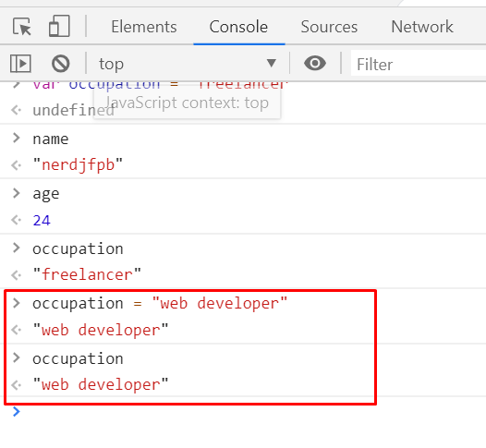Switch to the Sources tab
Screen dimensions: 486x448
329,27
